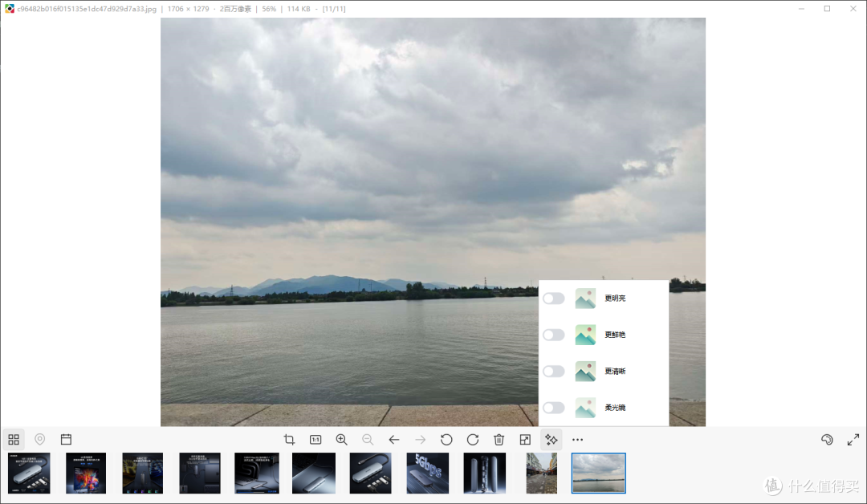Open the thumbnail grid view
This screenshot has width=867, height=504.
(x=14, y=439)
